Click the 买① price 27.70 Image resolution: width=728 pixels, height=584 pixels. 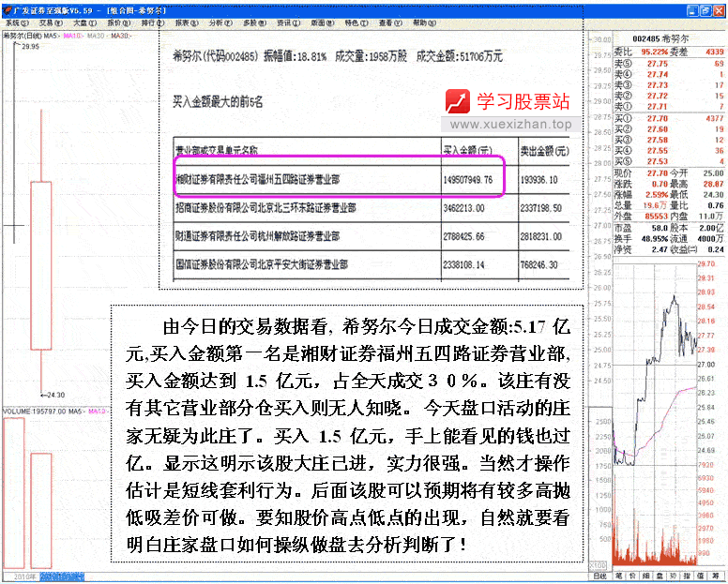(x=658, y=119)
